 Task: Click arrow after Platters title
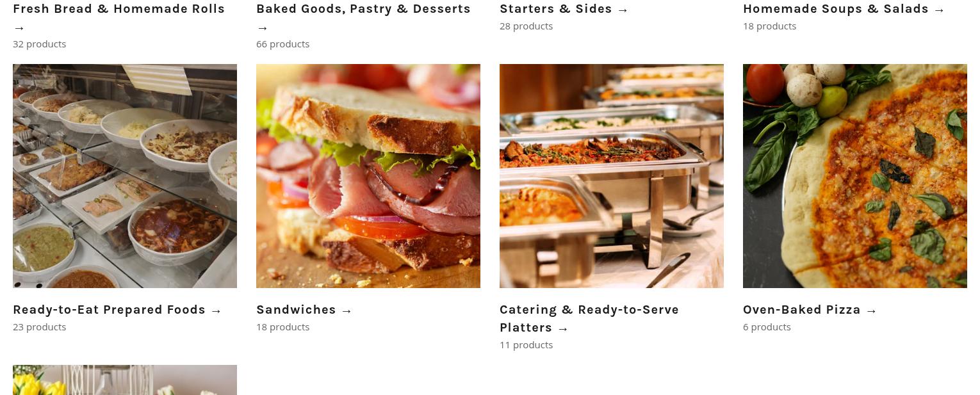[563, 328]
